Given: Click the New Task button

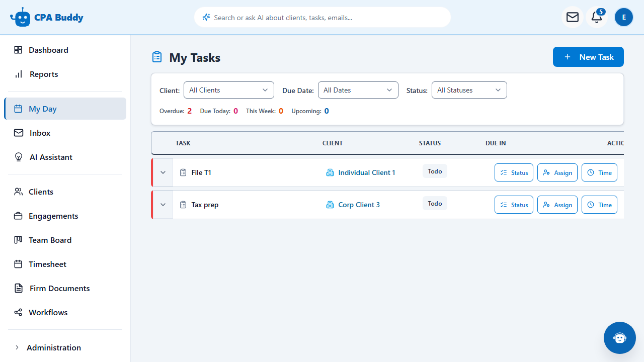Looking at the screenshot, I should [x=588, y=57].
